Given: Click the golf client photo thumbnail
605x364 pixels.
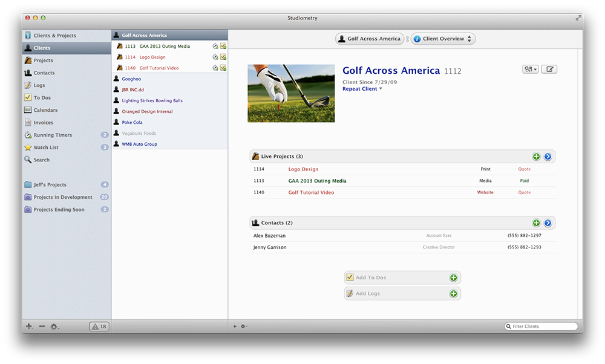Looking at the screenshot, I should tap(291, 93).
